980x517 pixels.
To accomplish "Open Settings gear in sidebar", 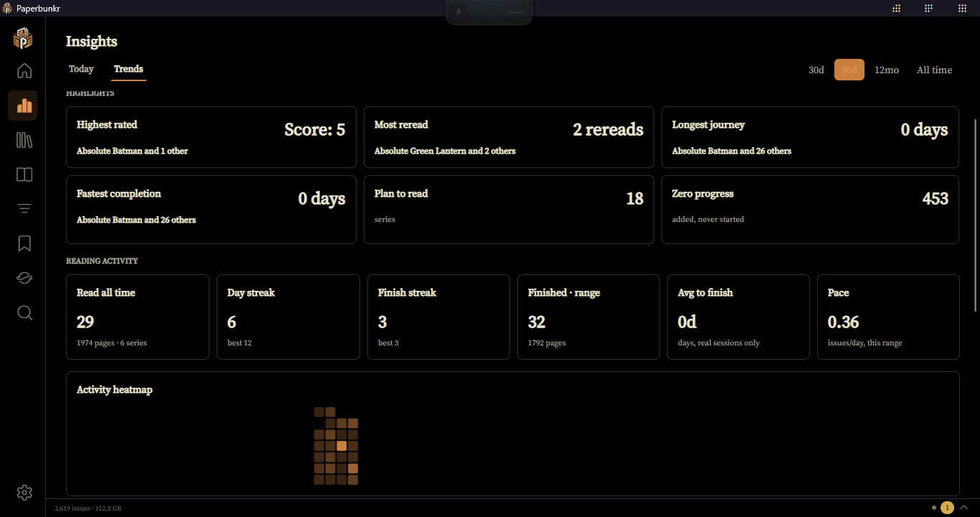I will (24, 492).
